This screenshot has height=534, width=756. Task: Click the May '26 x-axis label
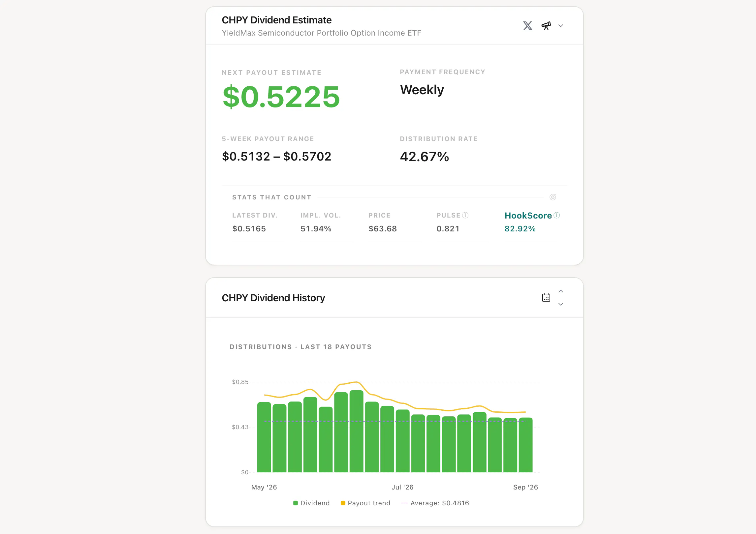click(264, 487)
